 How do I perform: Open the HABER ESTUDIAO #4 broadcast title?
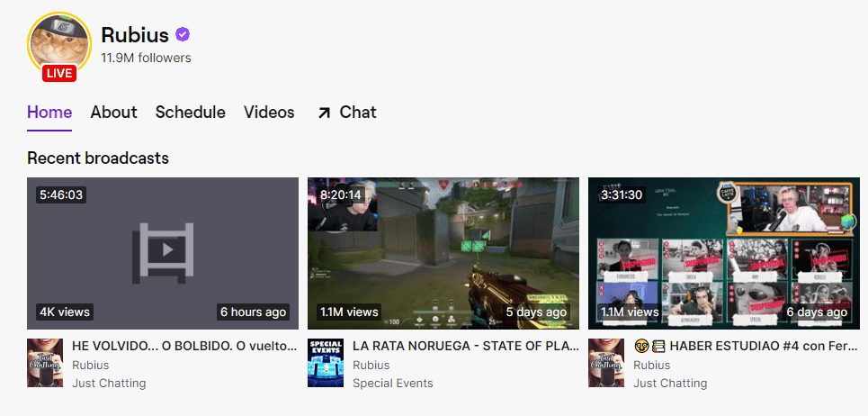(x=747, y=346)
